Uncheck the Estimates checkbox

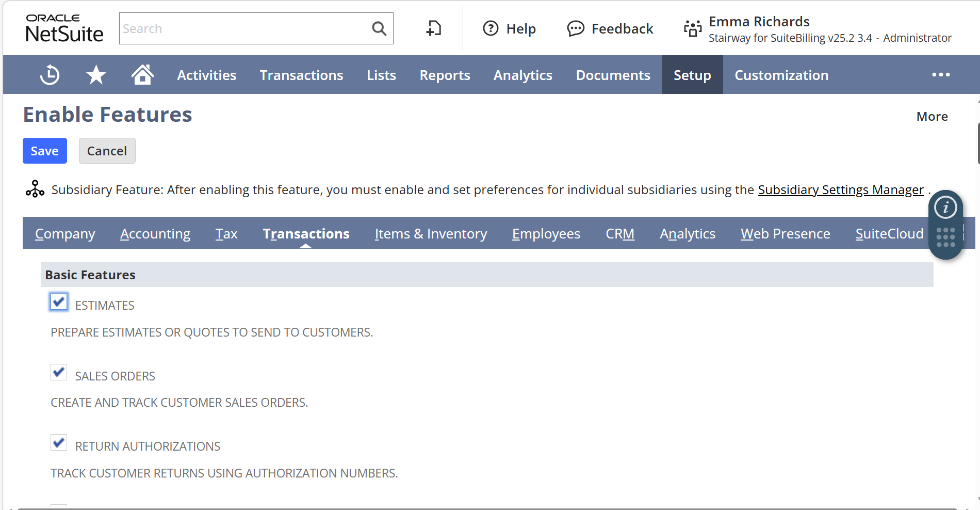pos(59,302)
